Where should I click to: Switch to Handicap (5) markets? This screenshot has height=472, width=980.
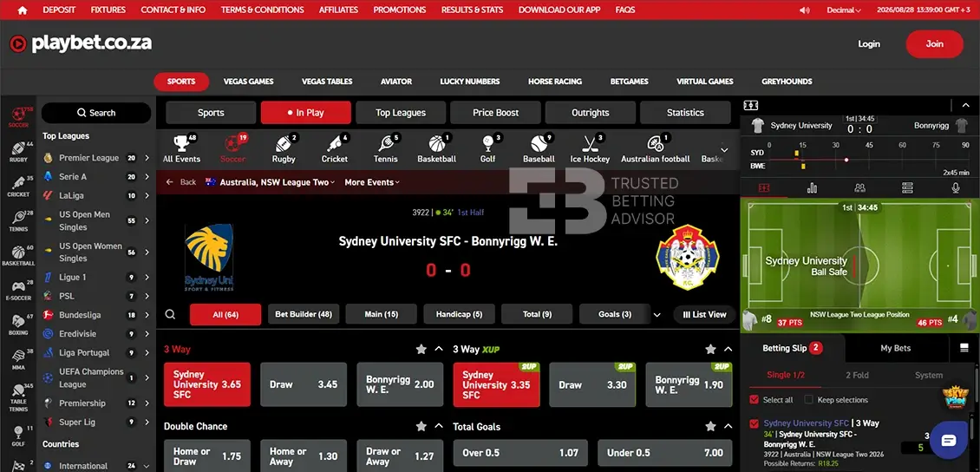tap(460, 314)
